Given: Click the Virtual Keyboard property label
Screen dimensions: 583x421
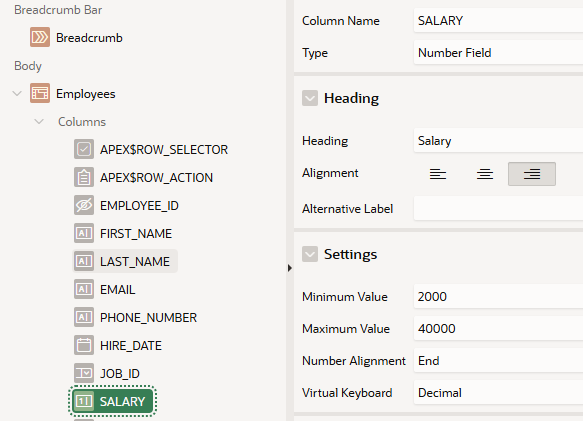Looking at the screenshot, I should coord(347,393).
